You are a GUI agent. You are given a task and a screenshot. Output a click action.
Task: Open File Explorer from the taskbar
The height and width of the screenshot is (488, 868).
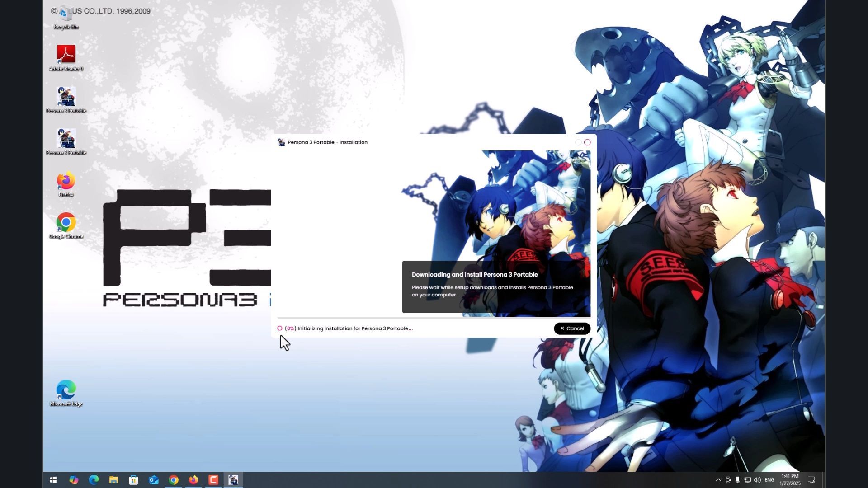[113, 480]
